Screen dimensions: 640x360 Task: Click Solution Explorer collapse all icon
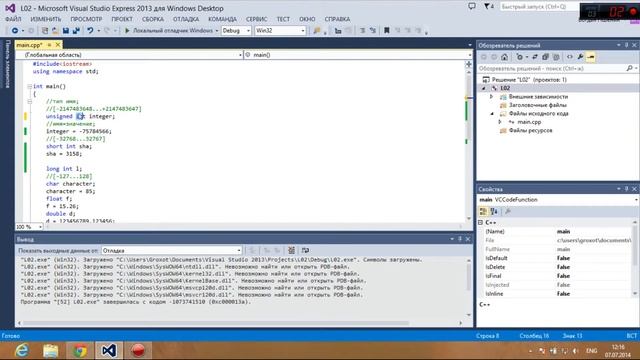[x=545, y=57]
